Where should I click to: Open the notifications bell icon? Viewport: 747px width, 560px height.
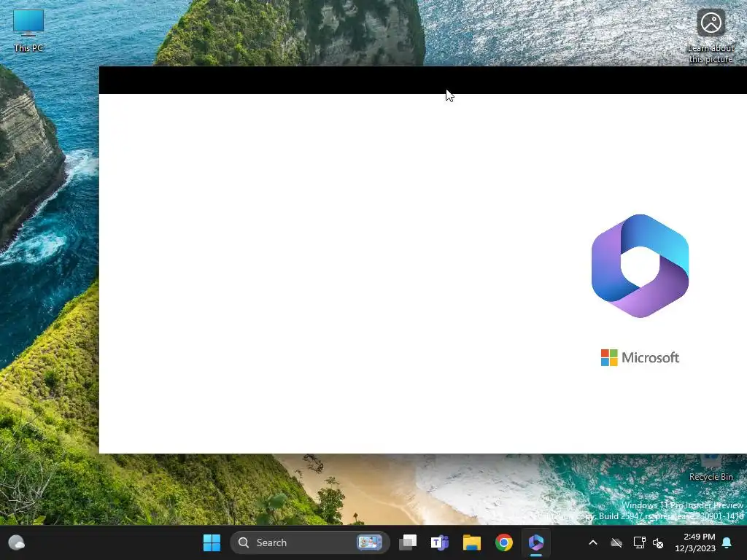[x=727, y=542]
